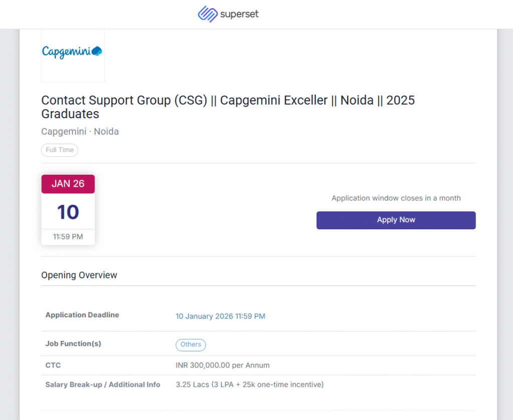Click the application window closes notice
The width and height of the screenshot is (513, 420).
[x=396, y=198]
